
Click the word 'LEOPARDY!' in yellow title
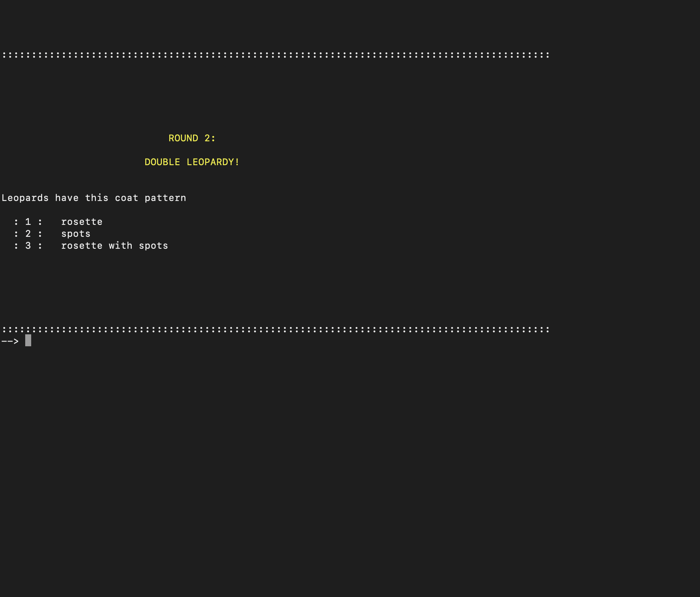coord(213,162)
